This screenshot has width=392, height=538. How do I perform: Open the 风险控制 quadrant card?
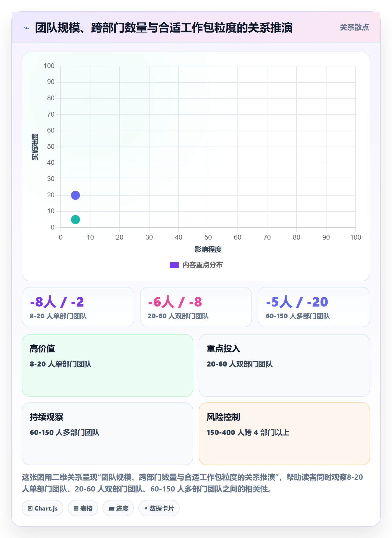point(284,434)
